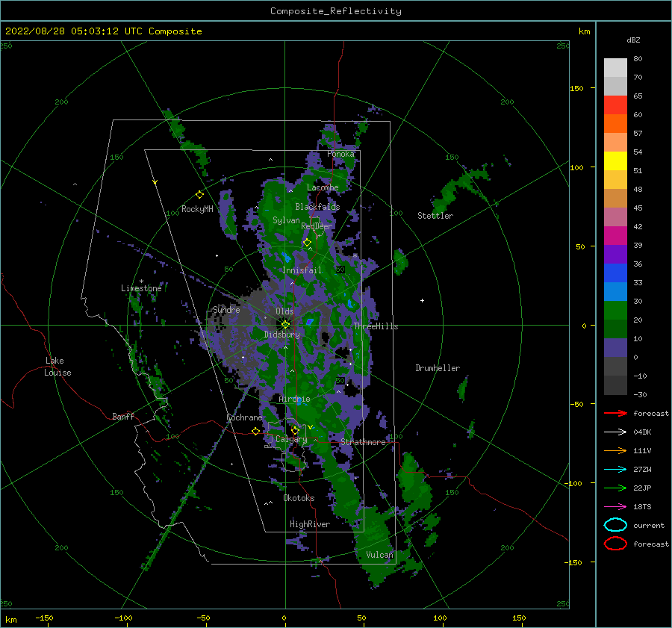The image size is (672, 628).
Task: Click the Olds label on the map
Action: tap(284, 311)
